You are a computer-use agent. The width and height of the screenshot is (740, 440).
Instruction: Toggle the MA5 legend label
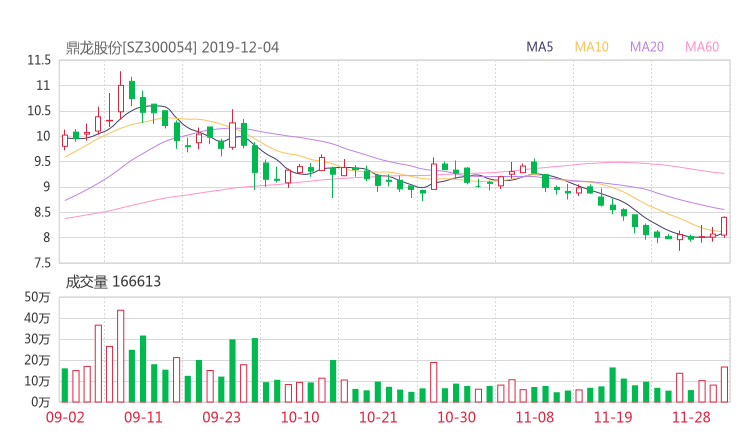pyautogui.click(x=540, y=47)
